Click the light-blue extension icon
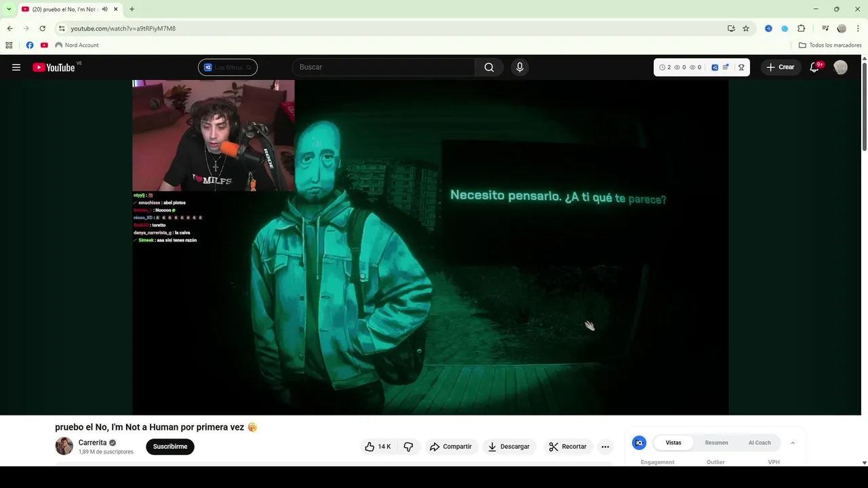 [785, 28]
